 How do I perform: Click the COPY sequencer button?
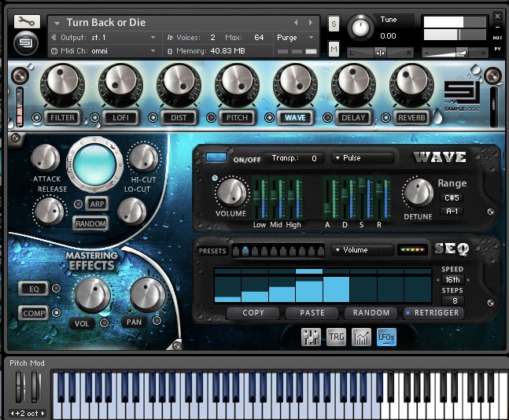click(x=253, y=312)
